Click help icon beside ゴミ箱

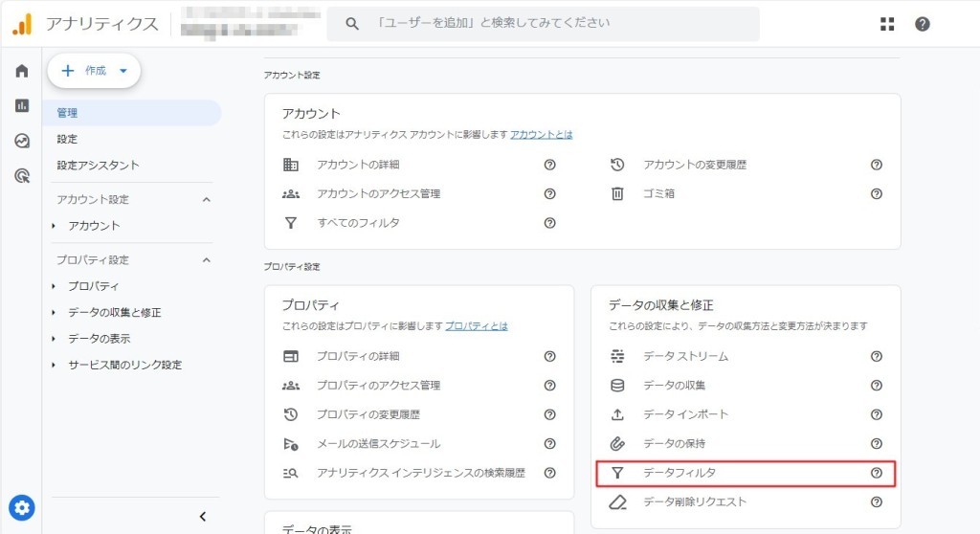pyautogui.click(x=876, y=193)
